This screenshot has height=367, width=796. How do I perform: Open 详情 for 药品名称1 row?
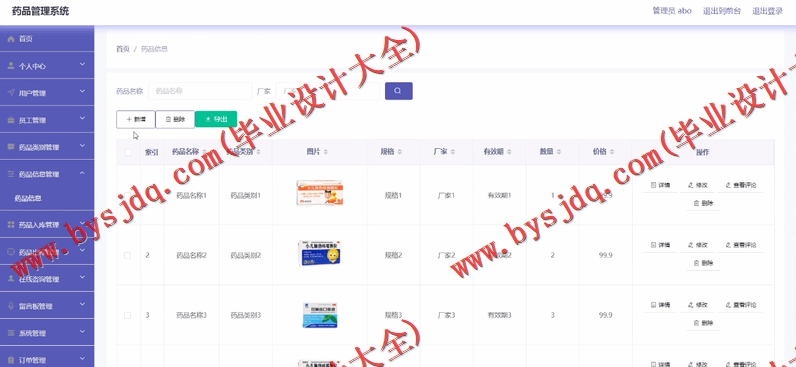point(660,185)
